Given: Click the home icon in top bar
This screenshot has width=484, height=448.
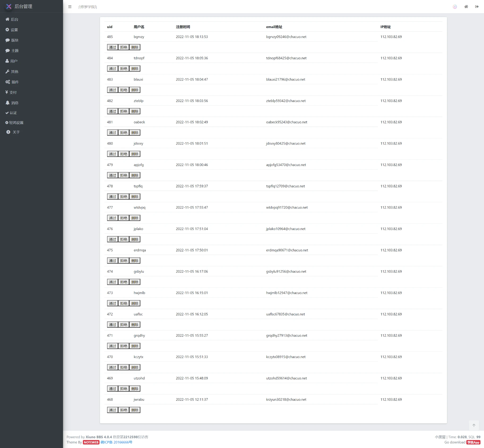Looking at the screenshot, I should click(466, 7).
